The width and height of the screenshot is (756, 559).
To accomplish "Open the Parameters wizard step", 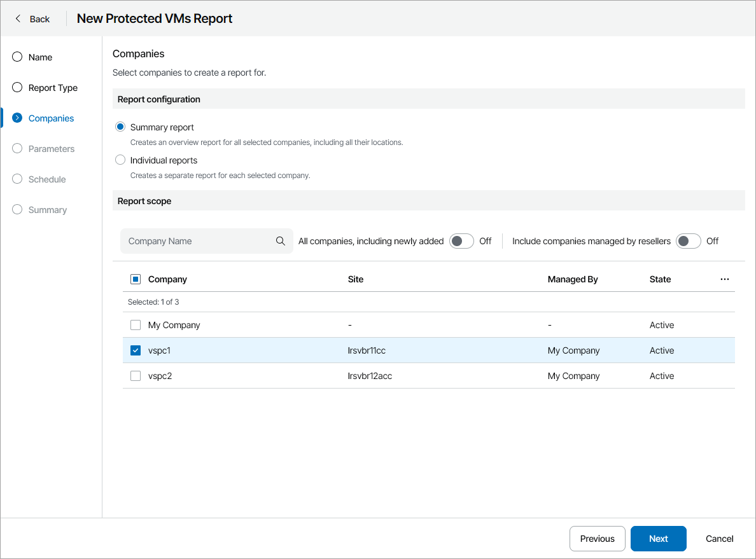I will (51, 149).
